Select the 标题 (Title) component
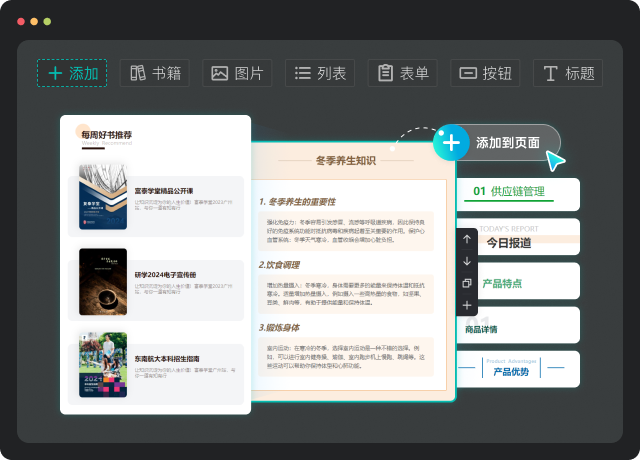 [x=567, y=73]
